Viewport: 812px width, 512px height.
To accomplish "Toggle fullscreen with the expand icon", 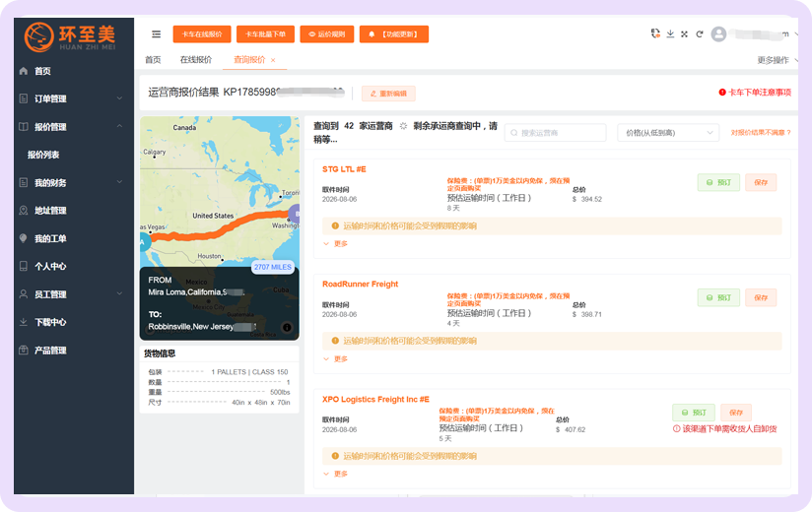I will click(684, 34).
